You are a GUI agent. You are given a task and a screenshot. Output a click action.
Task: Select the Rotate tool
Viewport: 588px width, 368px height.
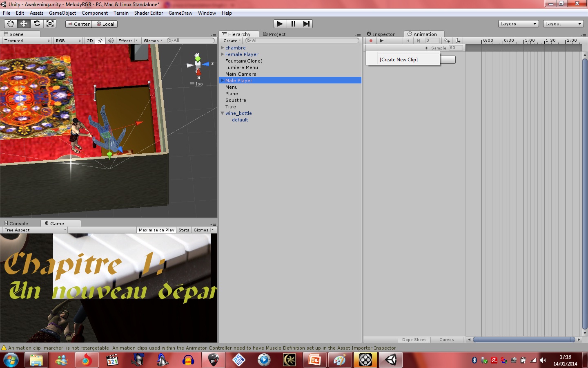click(x=37, y=23)
